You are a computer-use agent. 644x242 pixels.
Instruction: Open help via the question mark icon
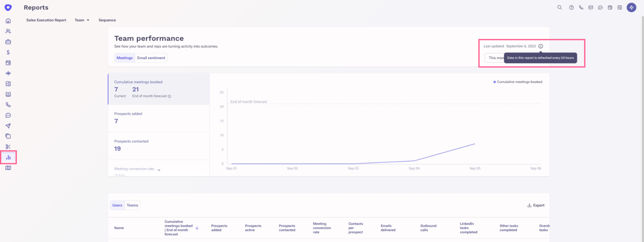pyautogui.click(x=571, y=7)
